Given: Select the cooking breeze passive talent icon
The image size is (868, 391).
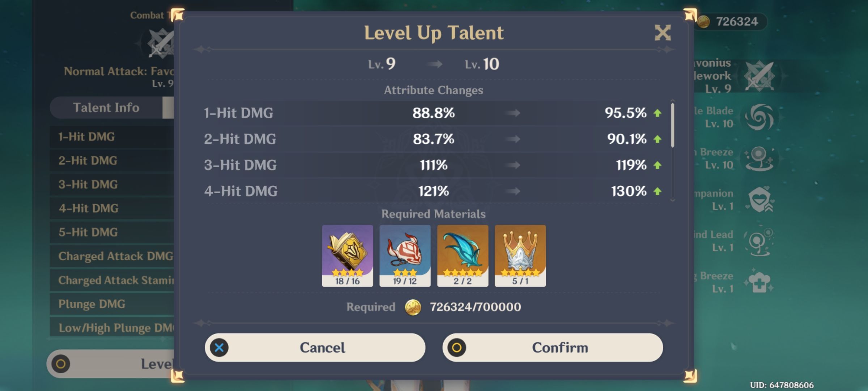Looking at the screenshot, I should coord(759,282).
